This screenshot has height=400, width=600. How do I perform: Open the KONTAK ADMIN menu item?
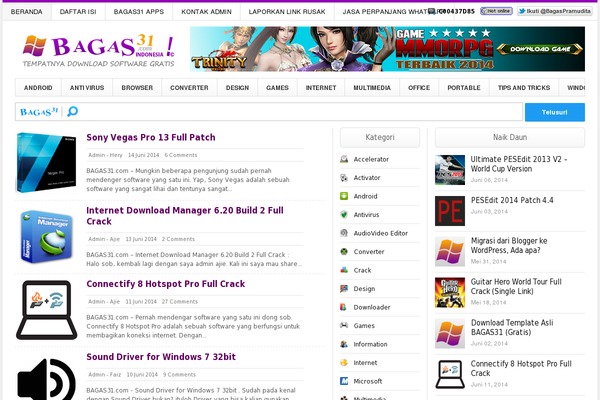tap(207, 12)
